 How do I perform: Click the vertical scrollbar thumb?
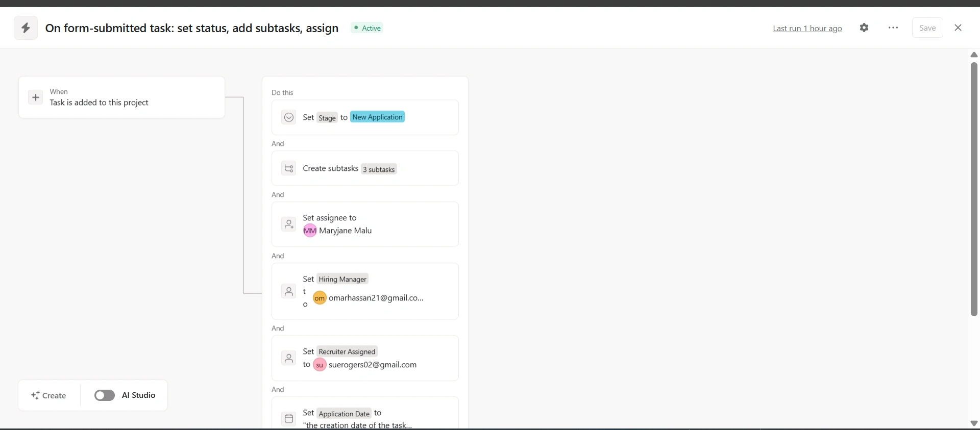(x=974, y=189)
